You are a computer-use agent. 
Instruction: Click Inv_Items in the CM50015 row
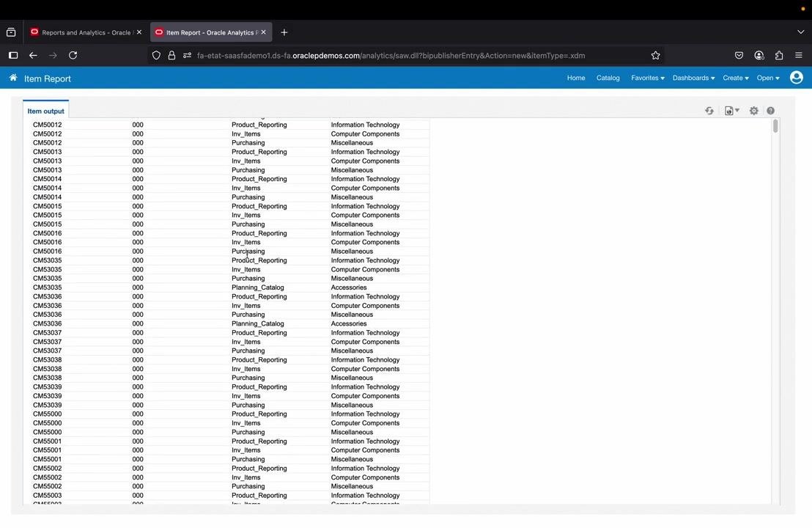(246, 215)
